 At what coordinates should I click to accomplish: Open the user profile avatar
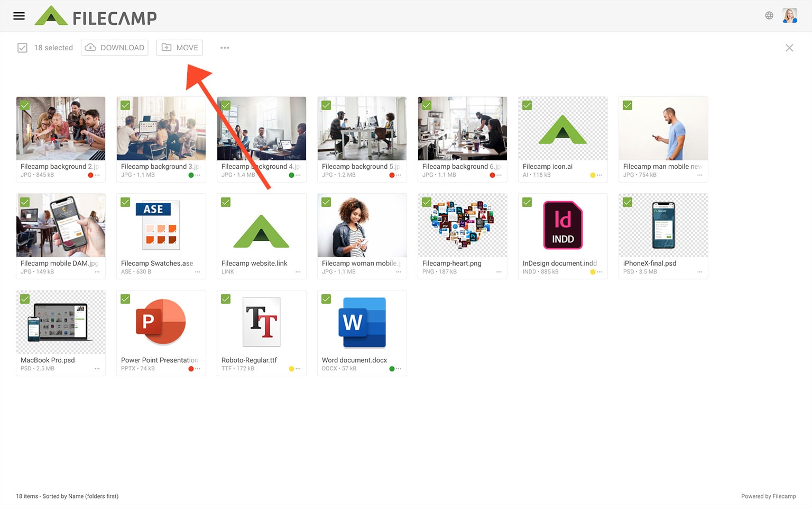coord(790,16)
